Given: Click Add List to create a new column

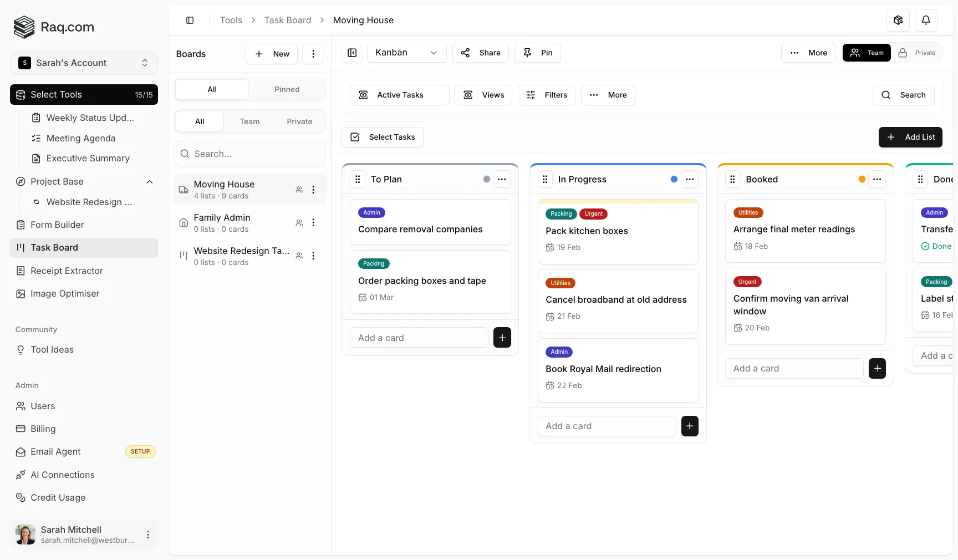Looking at the screenshot, I should click(910, 137).
